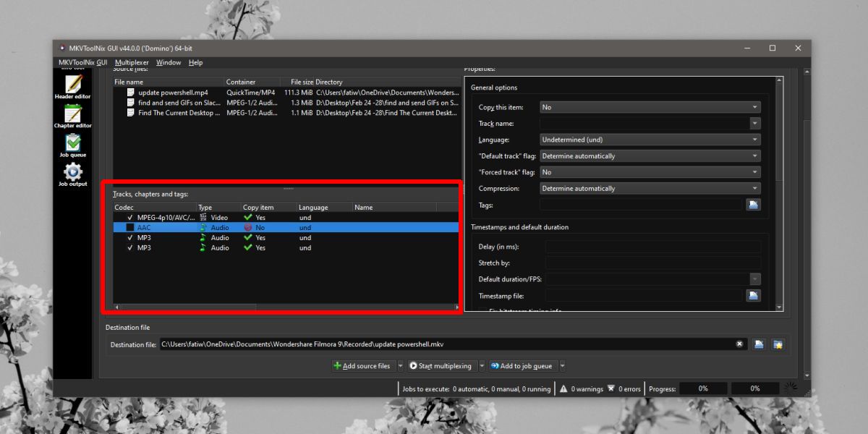Screen dimensions: 868x434
Task: Click the browse icon next to Tags field
Action: click(x=753, y=205)
